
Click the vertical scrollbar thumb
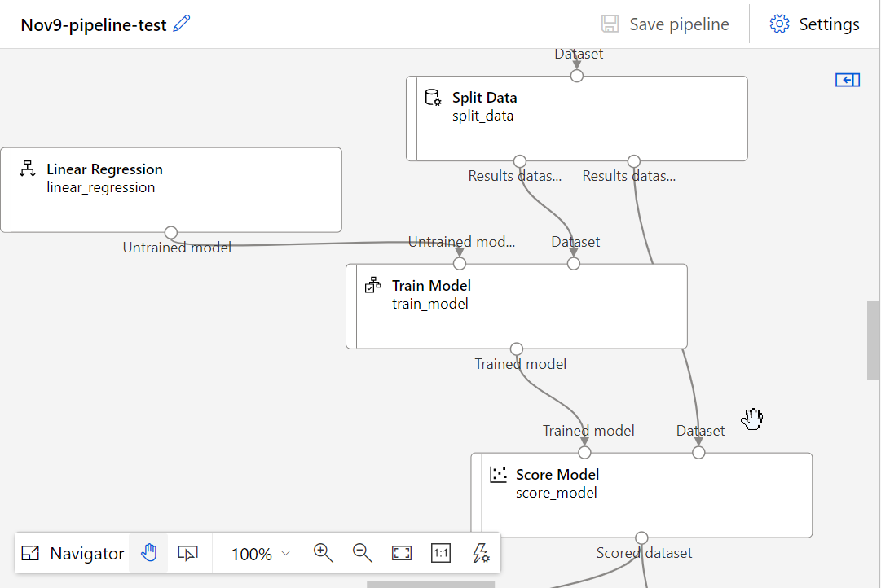point(873,340)
